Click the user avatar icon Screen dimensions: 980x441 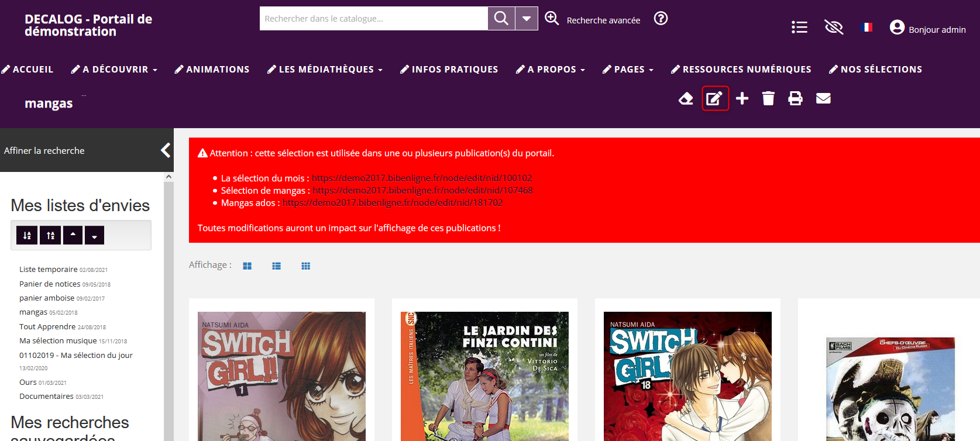point(897,27)
